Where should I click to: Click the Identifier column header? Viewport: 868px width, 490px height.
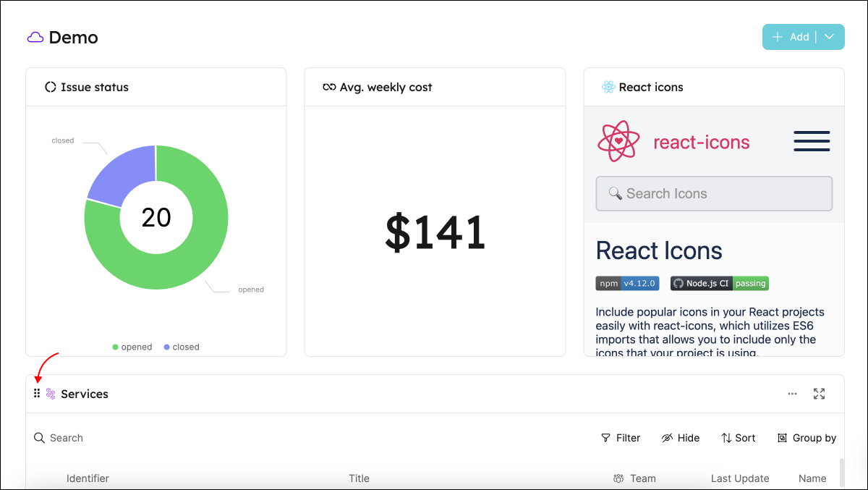88,478
